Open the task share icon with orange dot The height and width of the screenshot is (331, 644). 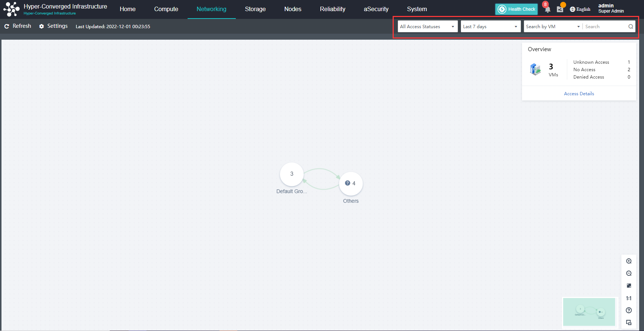coord(560,9)
